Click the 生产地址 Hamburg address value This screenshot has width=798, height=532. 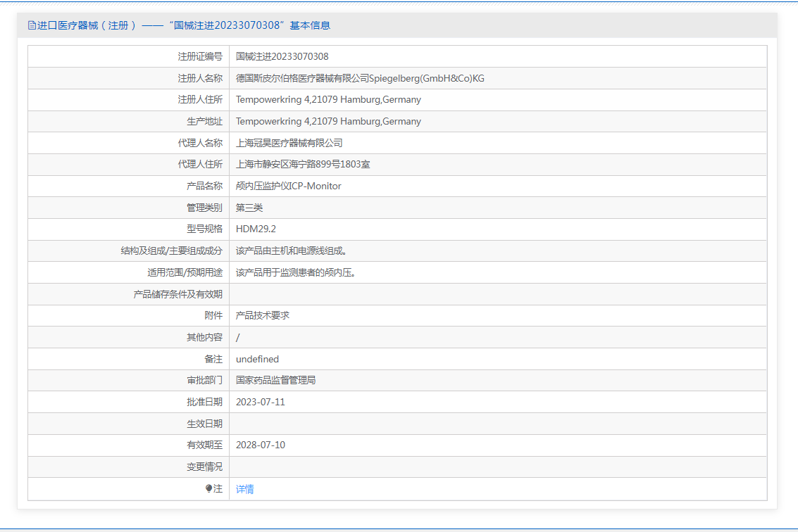pos(328,121)
